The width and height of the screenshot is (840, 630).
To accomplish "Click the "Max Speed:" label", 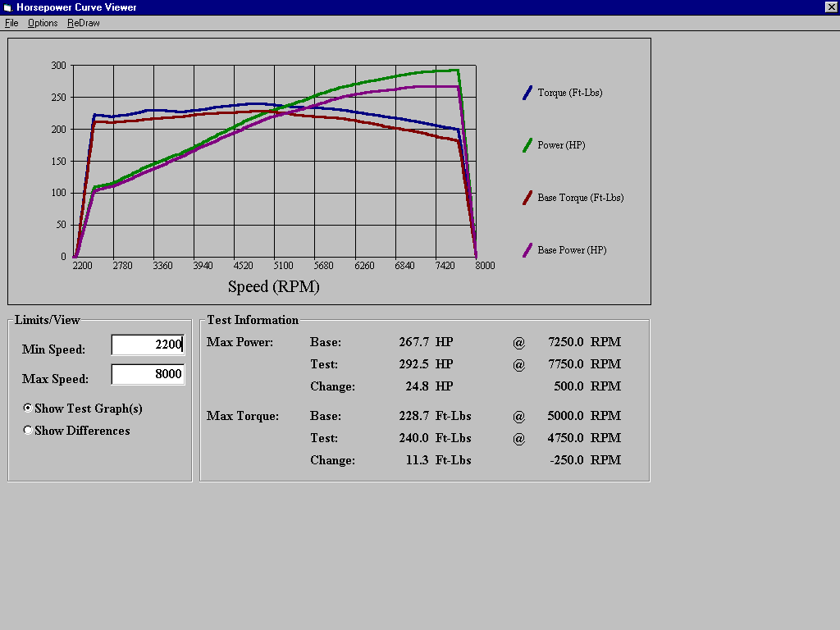I will coord(55,379).
